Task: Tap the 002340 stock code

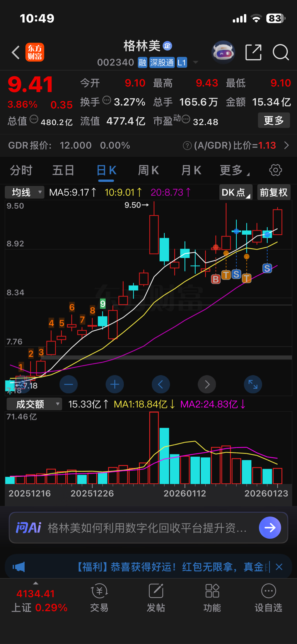Action: click(x=116, y=62)
